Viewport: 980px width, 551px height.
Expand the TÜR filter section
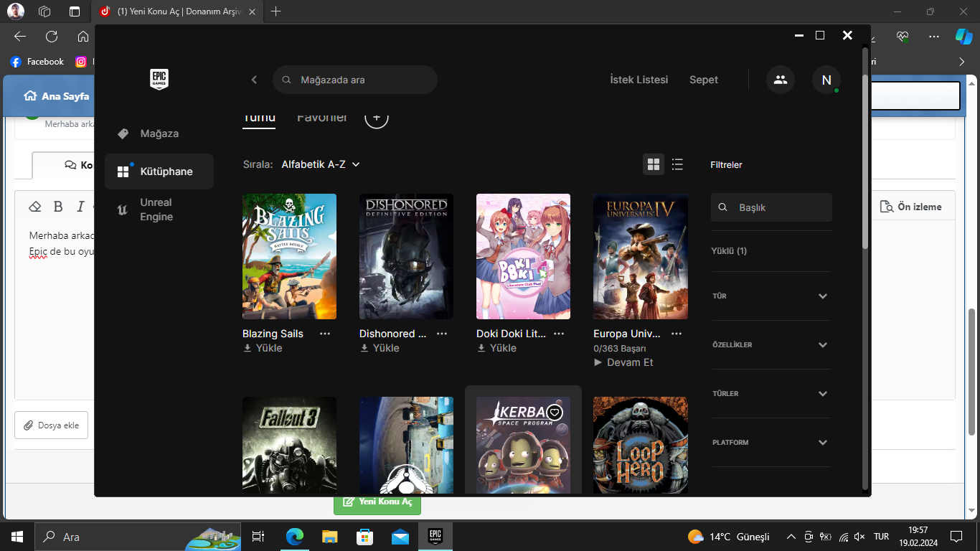point(771,296)
